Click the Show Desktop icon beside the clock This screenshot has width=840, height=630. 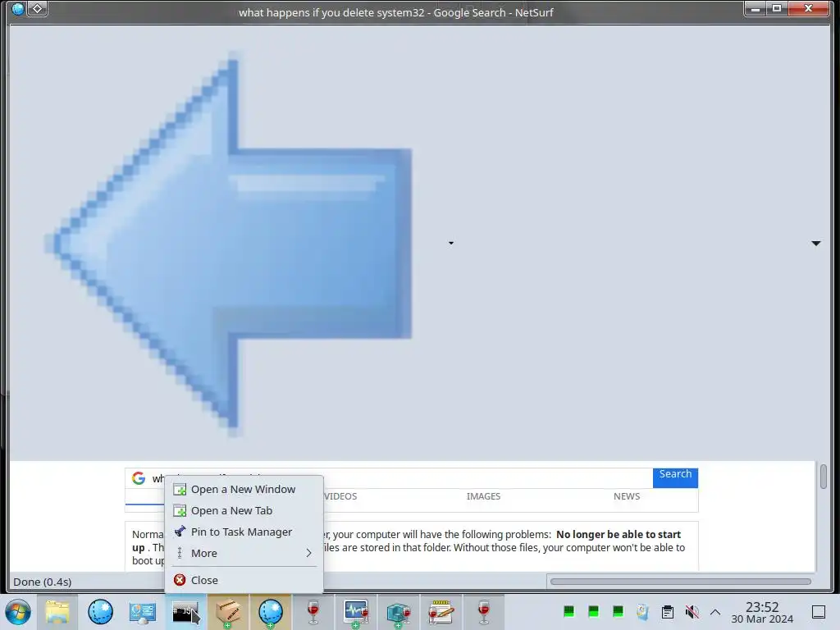[x=818, y=611]
